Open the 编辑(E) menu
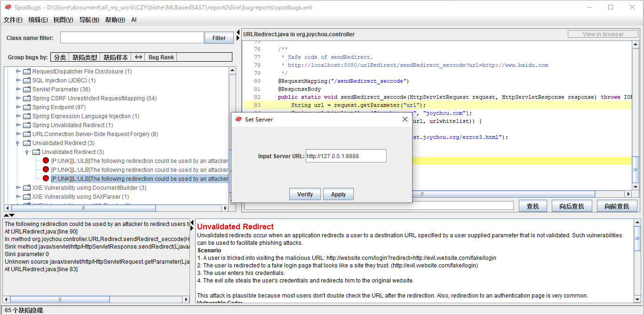 point(38,20)
